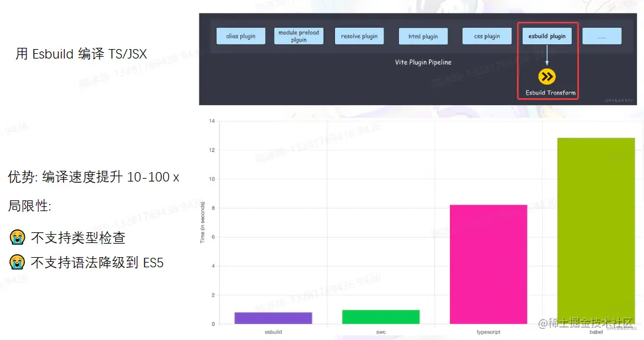Screen dimensions: 644x340
Task: Click the crying emoji beside 不支持类型检查
Action: point(17,238)
